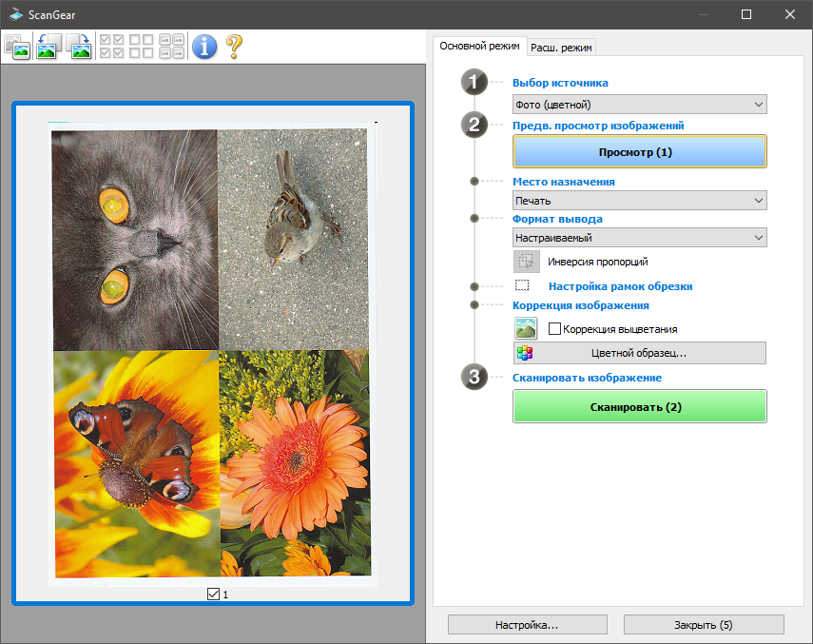Select the scanned preview image thumbnail

pyautogui.click(x=213, y=353)
